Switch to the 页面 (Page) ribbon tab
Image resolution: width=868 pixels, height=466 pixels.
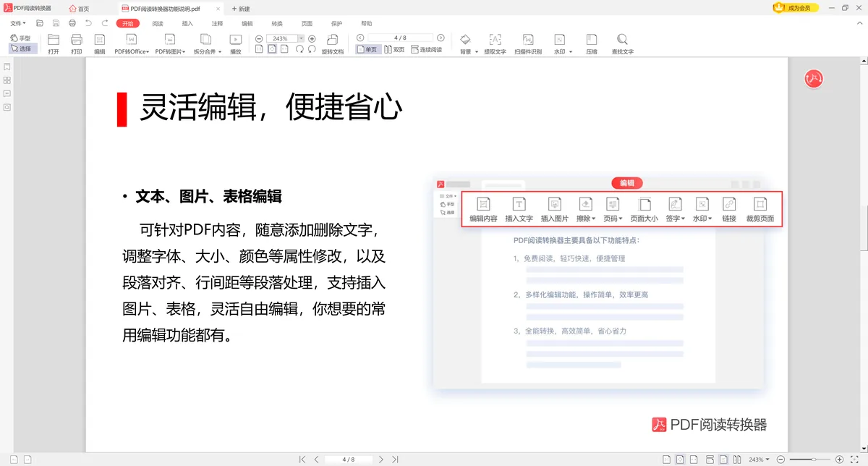point(307,23)
